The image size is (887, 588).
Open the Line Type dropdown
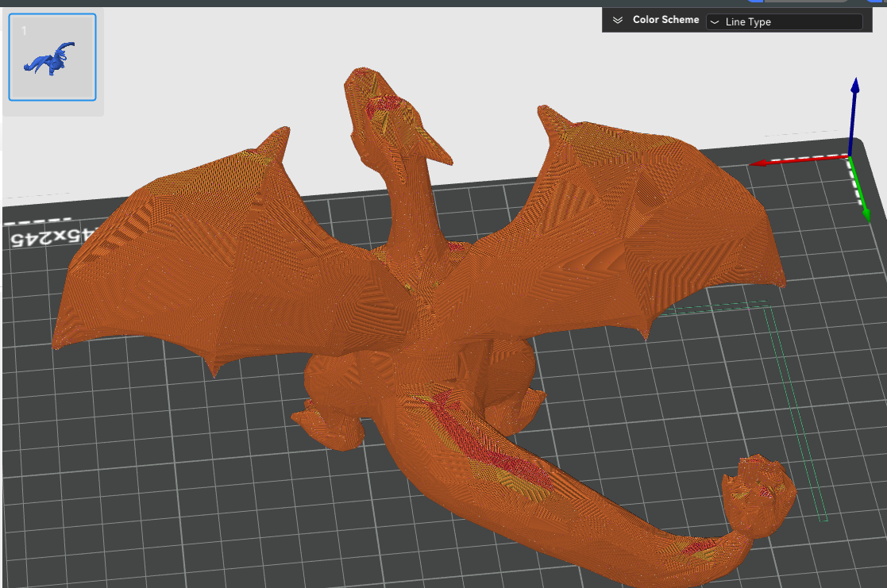point(783,22)
